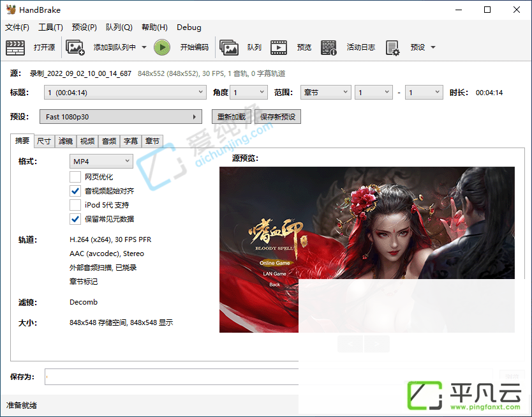Click the source preview image

pyautogui.click(x=367, y=250)
